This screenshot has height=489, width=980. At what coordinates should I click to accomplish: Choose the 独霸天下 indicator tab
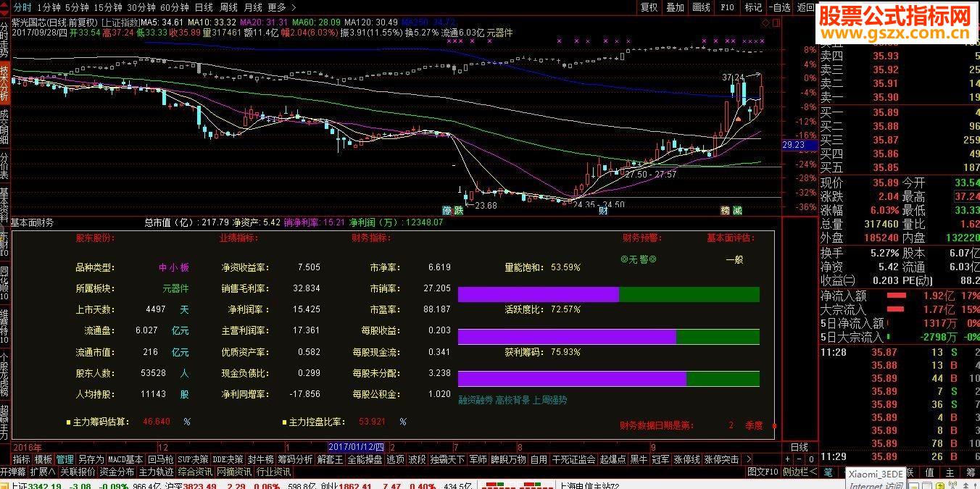click(x=447, y=459)
